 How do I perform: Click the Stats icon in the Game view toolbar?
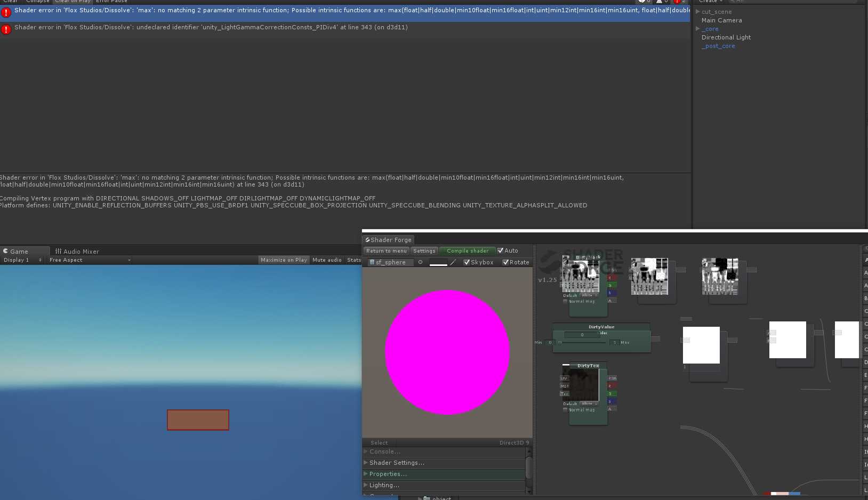353,260
